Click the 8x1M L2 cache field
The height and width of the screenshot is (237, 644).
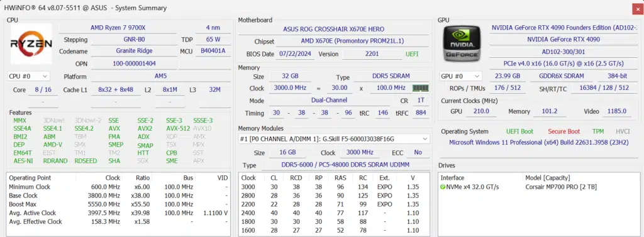click(170, 89)
